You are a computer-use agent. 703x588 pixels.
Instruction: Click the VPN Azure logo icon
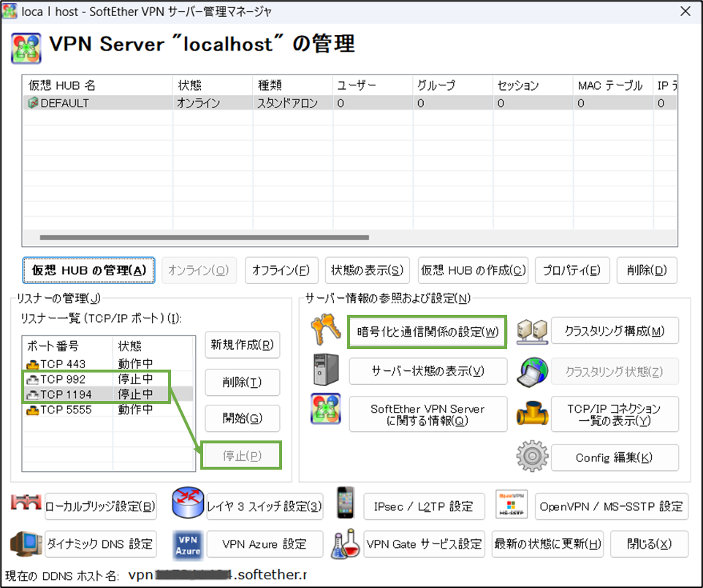tap(188, 545)
